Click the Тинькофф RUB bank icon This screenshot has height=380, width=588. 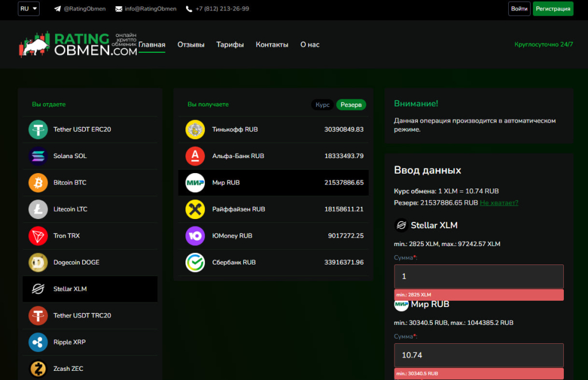(x=195, y=129)
